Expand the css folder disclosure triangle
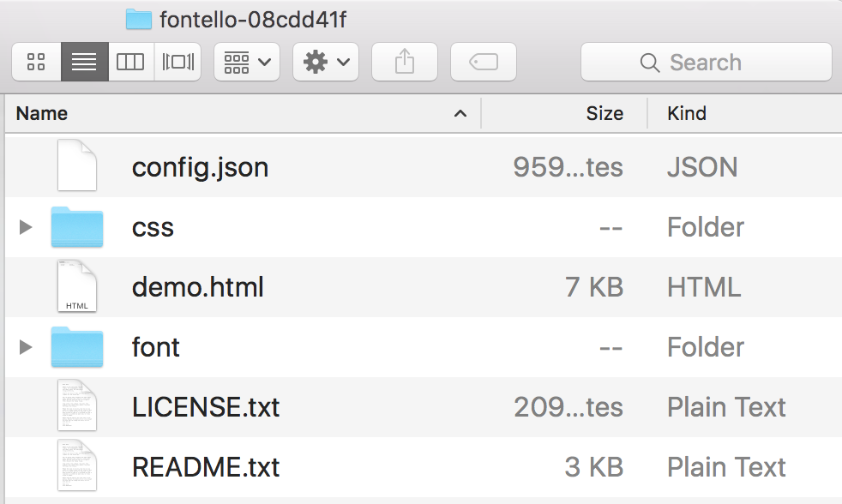This screenshot has width=842, height=504. 26,227
